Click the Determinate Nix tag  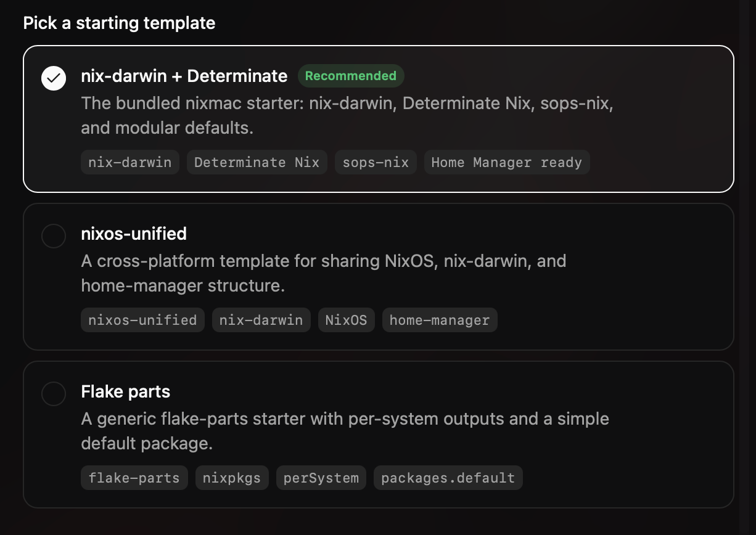point(257,162)
